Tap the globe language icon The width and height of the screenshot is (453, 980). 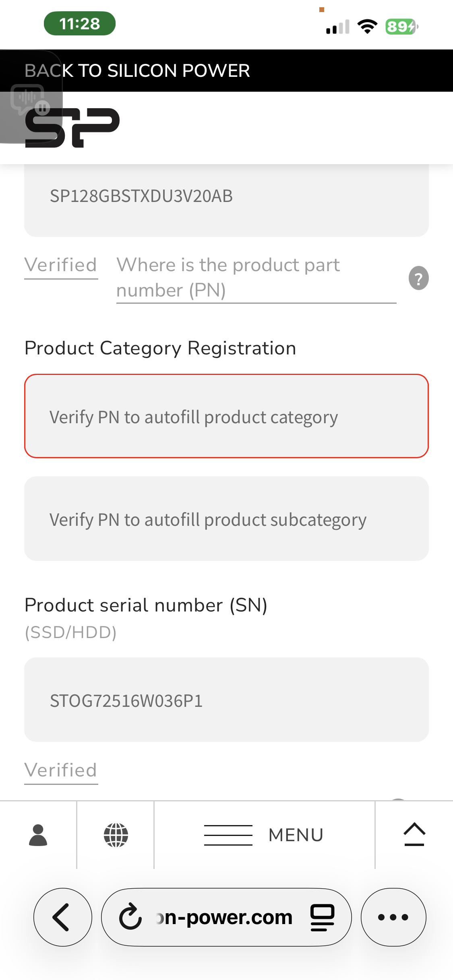click(116, 835)
